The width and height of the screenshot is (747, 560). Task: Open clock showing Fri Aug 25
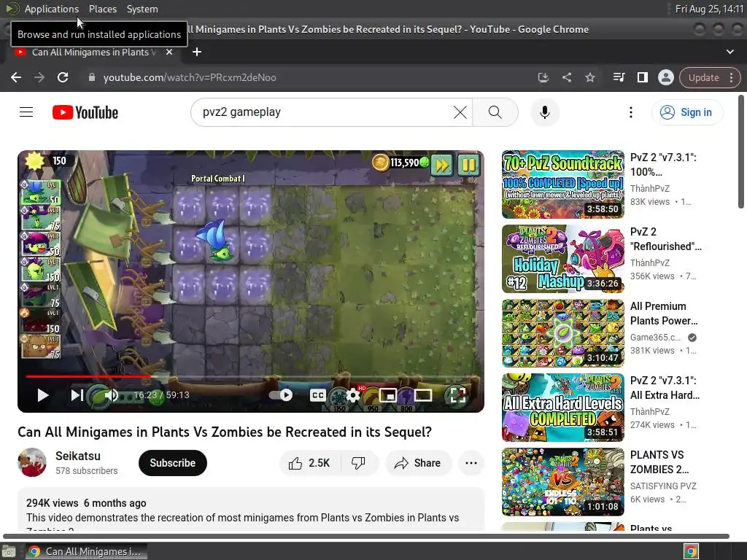pos(709,9)
